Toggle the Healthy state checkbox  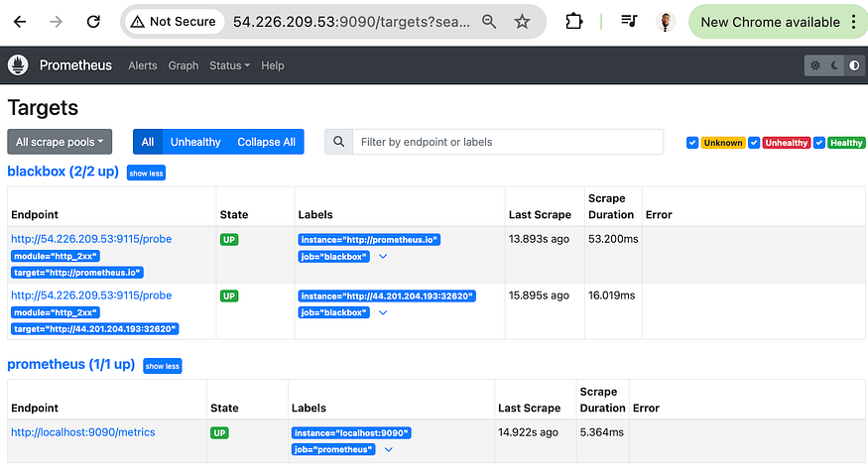tap(819, 143)
